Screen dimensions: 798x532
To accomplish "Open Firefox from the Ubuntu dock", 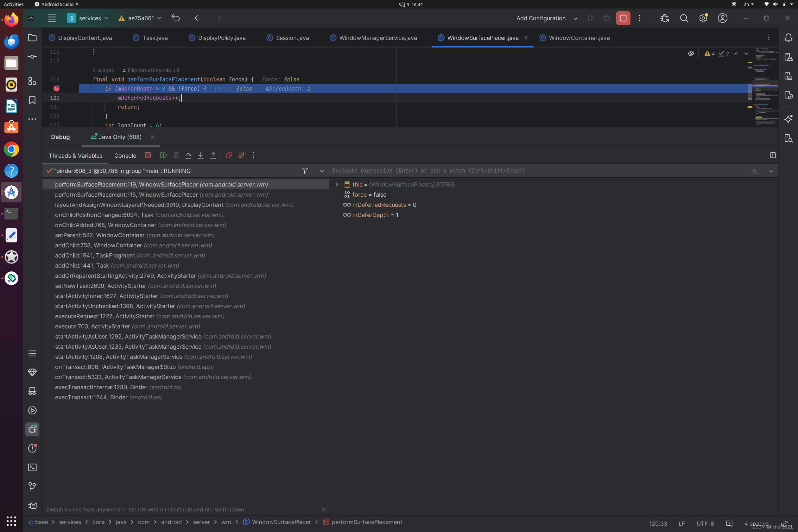I will coord(11,20).
